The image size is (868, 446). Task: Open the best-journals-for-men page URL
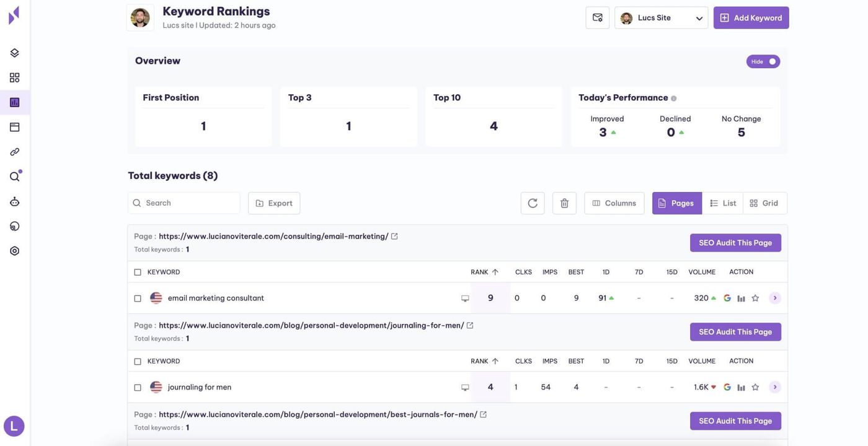click(x=318, y=415)
